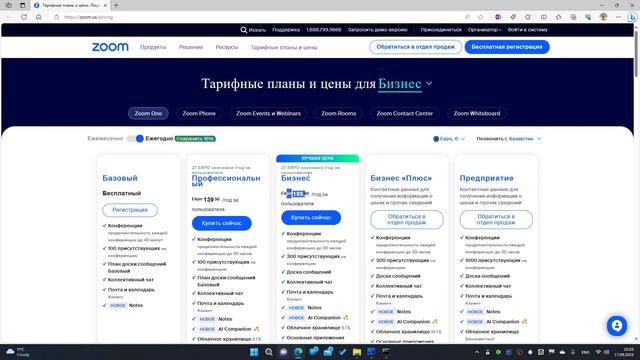Open Microsoft Edge from taskbar
Screen dimensions: 640x360
point(298,352)
